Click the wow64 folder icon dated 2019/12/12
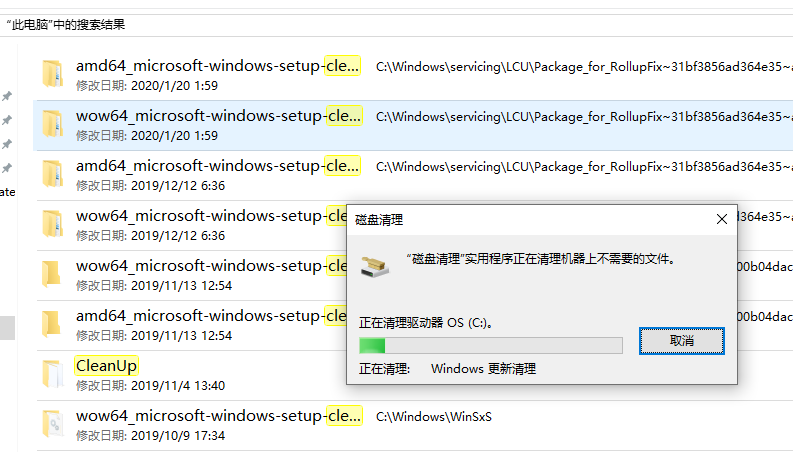 point(52,223)
